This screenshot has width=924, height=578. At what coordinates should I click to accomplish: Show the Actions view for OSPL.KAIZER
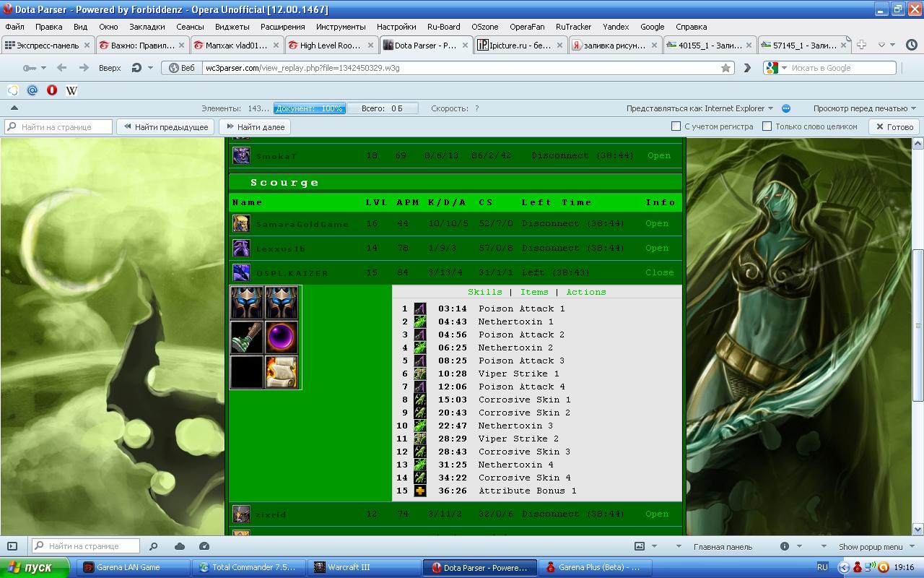[586, 292]
